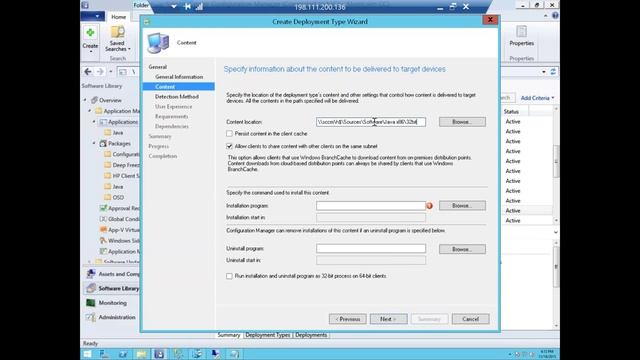640x360 pixels.
Task: Select the OSD folder under Packages
Action: click(114, 197)
